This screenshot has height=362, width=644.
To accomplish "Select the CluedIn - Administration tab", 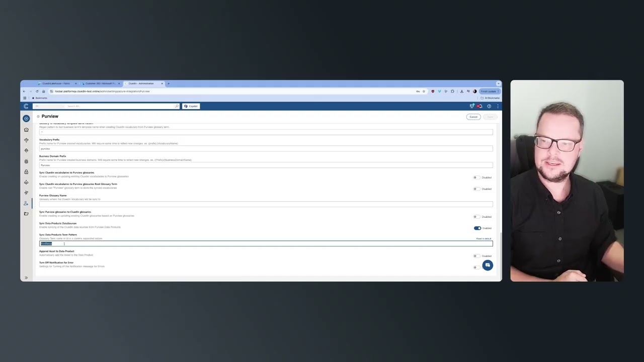I will pyautogui.click(x=143, y=83).
